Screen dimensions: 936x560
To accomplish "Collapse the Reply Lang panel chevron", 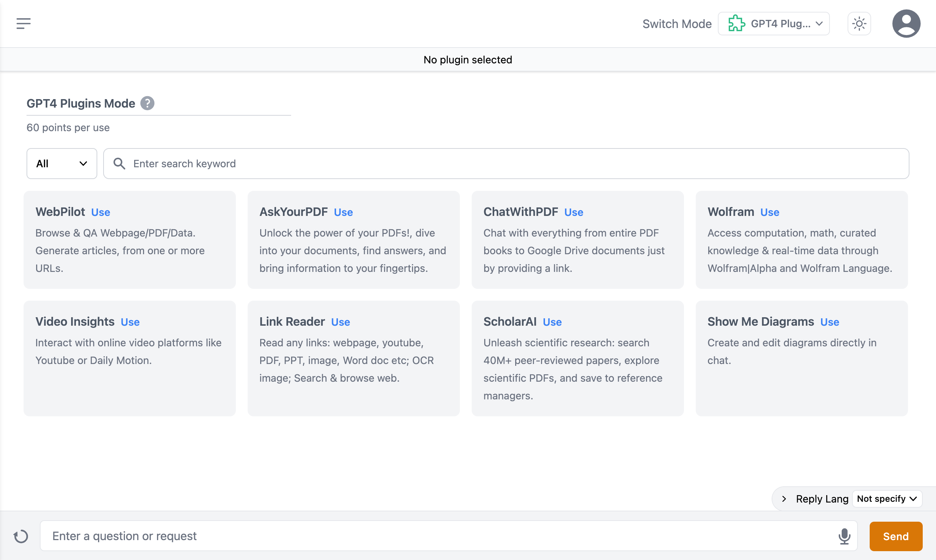I will [x=784, y=499].
